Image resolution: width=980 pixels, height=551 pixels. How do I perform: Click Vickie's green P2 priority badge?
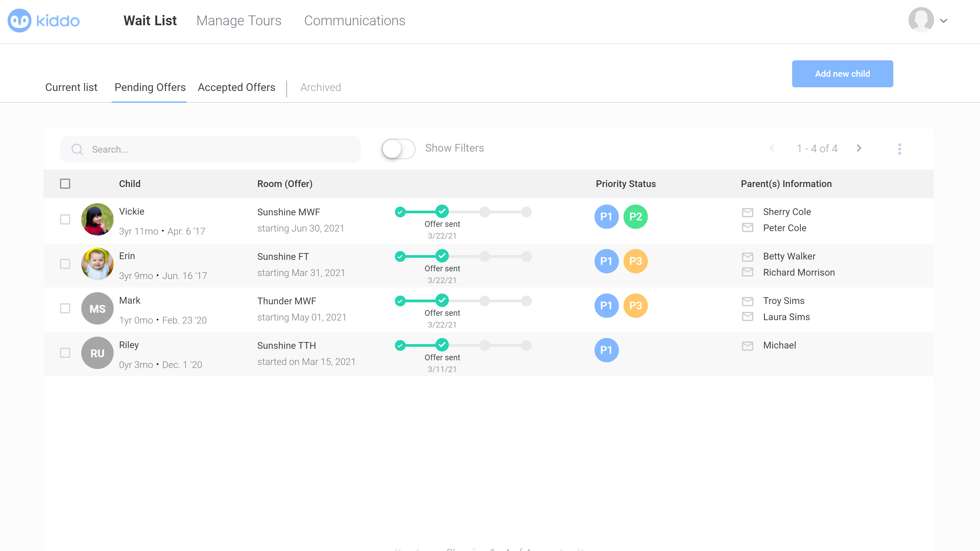tap(635, 217)
